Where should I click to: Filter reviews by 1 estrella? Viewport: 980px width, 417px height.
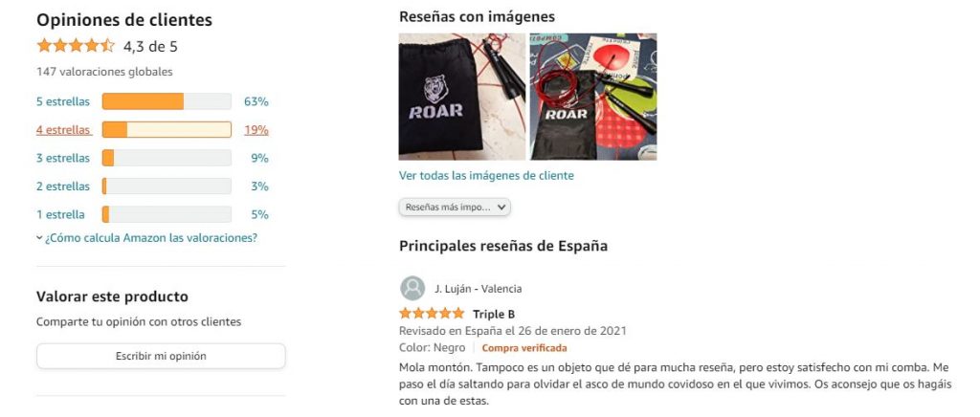[60, 214]
